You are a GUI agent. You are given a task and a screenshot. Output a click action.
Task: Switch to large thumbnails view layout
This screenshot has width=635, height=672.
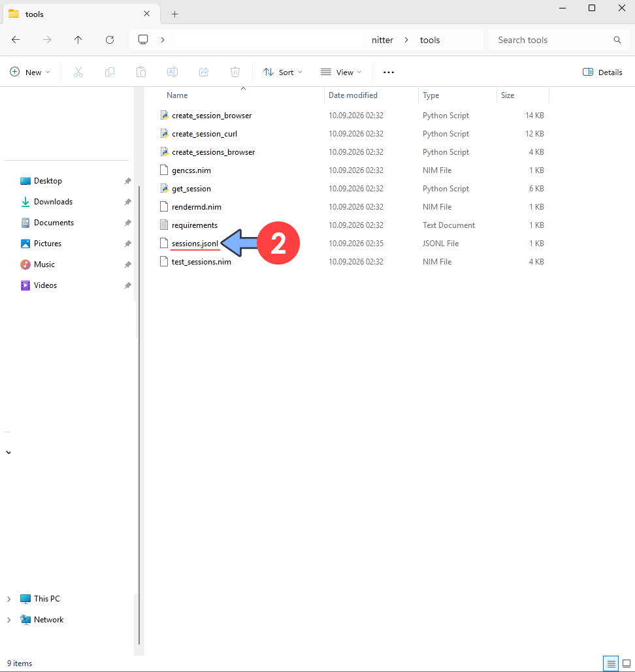(x=627, y=664)
